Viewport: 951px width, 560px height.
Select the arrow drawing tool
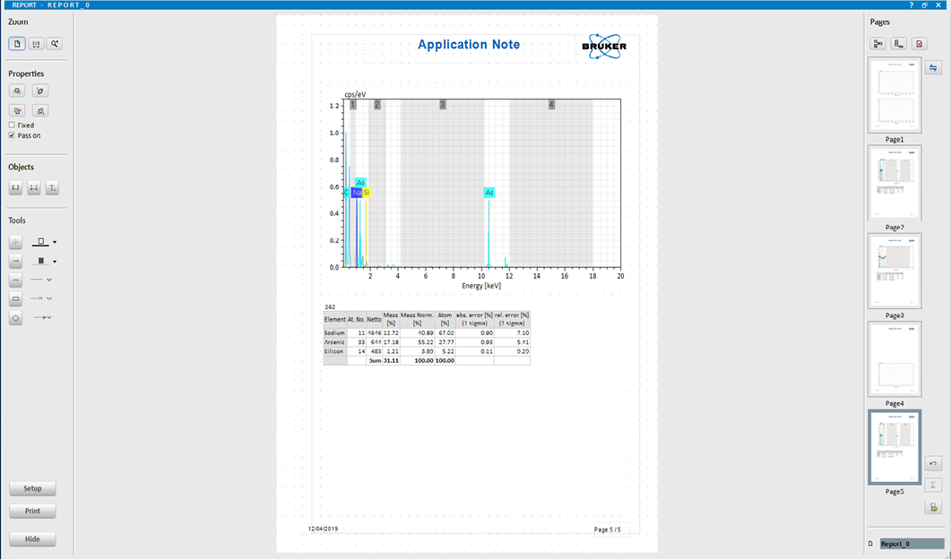click(16, 262)
